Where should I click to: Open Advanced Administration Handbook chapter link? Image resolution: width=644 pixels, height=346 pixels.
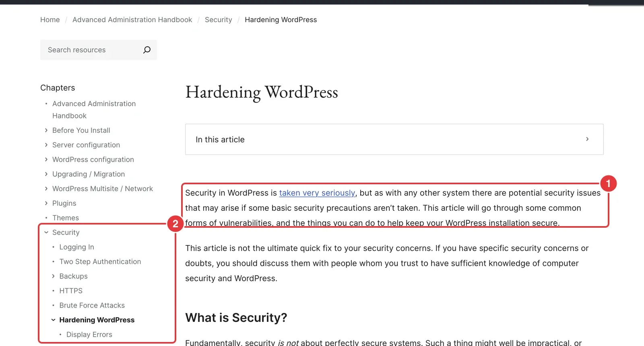pos(94,109)
